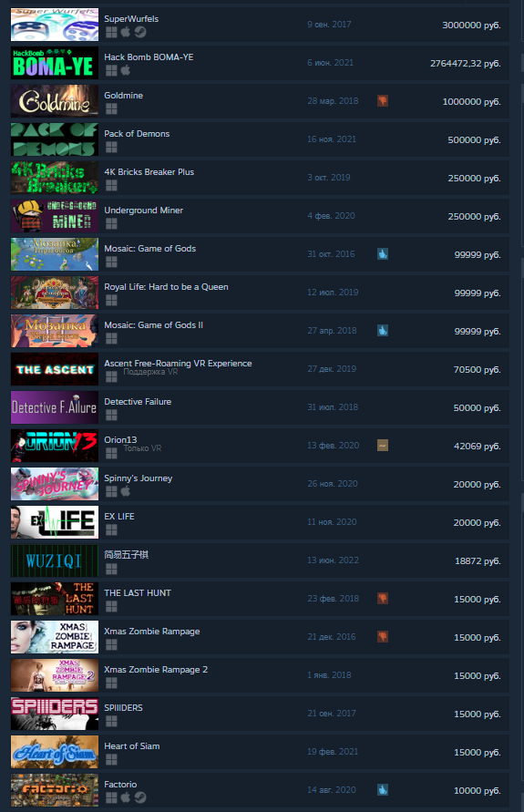Click the positive review thumbs-up icon for Mosaic: Game of Gods

coord(383,253)
